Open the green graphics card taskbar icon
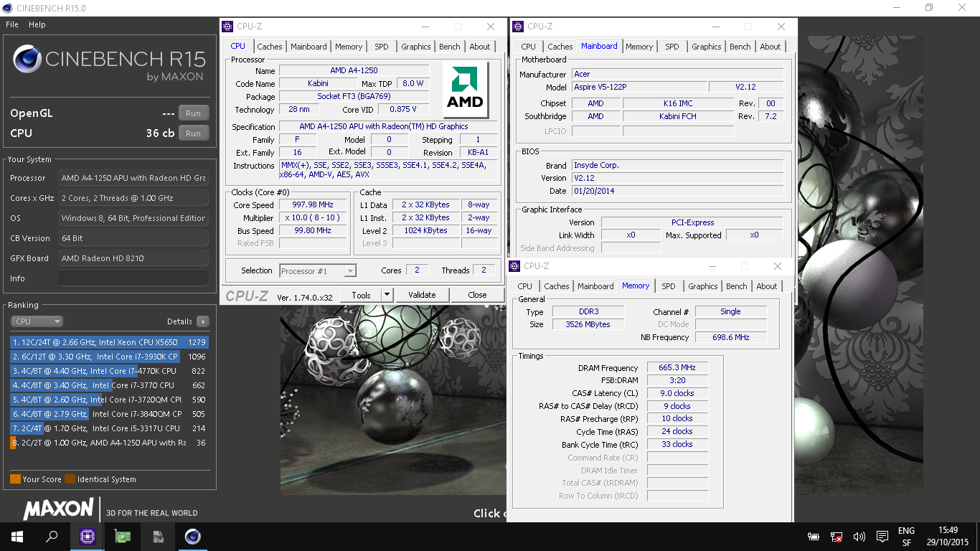 123,536
